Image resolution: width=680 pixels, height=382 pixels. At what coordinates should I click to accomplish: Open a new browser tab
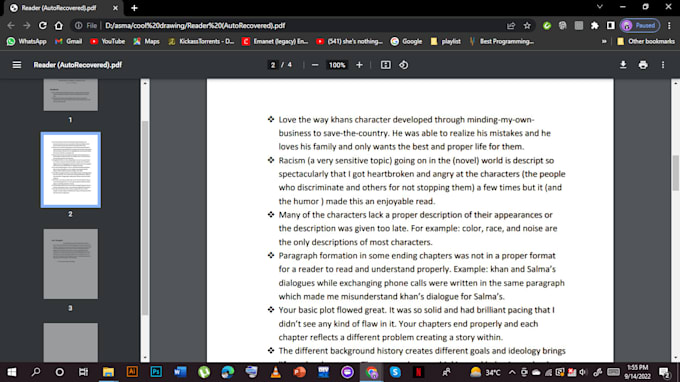(134, 8)
